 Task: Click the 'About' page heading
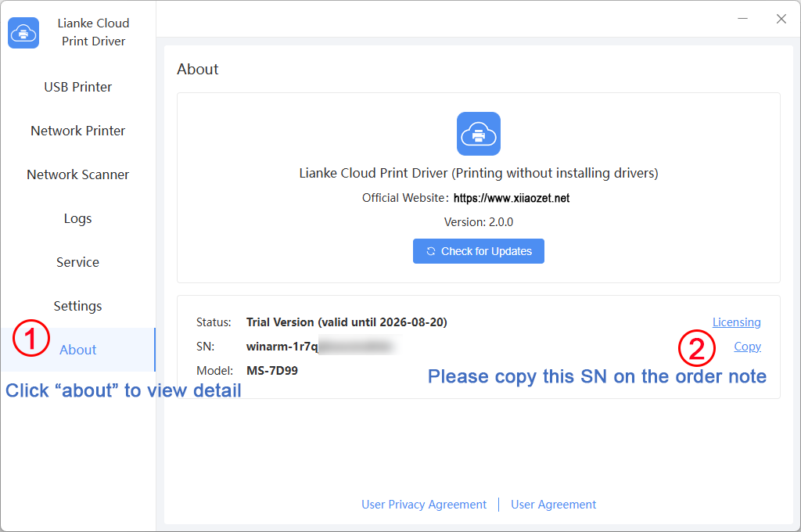tap(198, 69)
